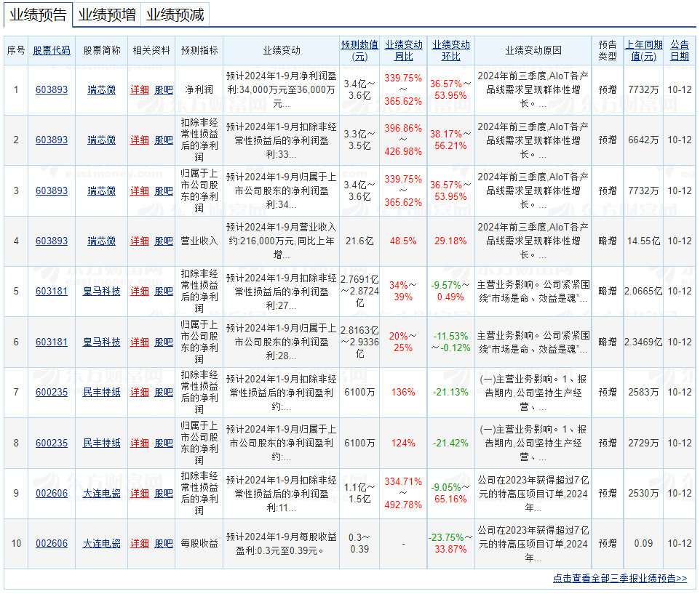700x594 pixels.
Task: Sort by 预测数值(元) column header
Action: (359, 50)
